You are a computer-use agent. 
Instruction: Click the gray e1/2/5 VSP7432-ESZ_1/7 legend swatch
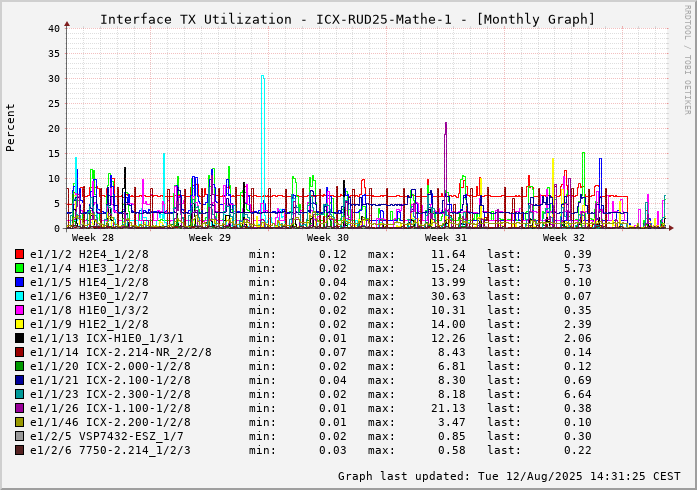click(x=19, y=436)
